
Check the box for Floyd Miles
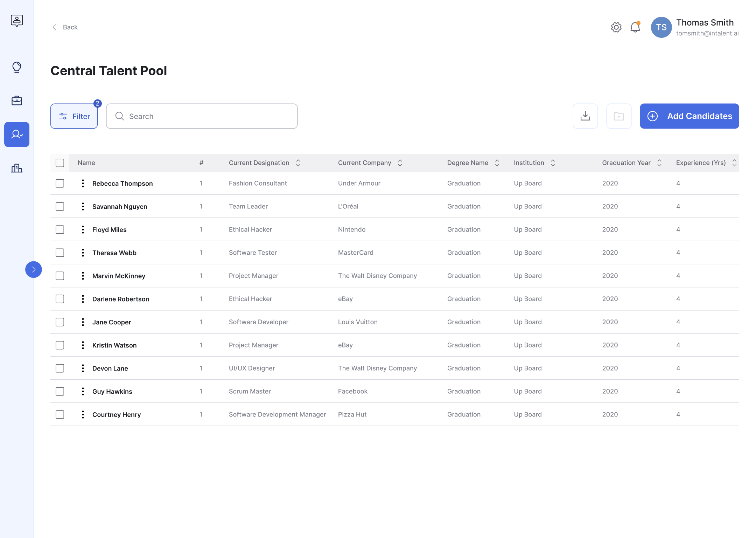pyautogui.click(x=60, y=229)
